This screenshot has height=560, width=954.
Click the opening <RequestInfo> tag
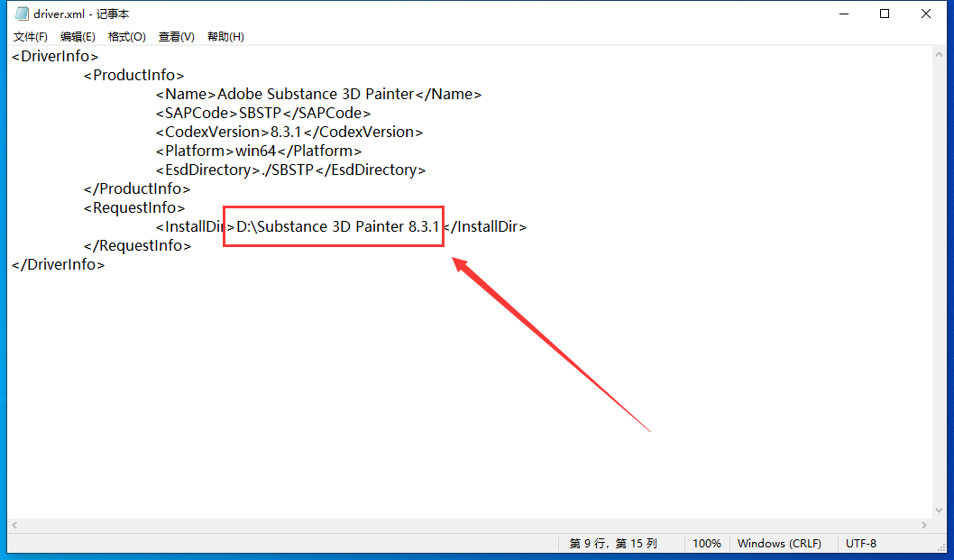pyautogui.click(x=134, y=207)
